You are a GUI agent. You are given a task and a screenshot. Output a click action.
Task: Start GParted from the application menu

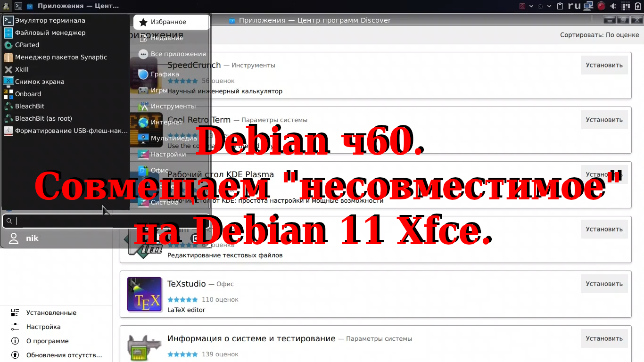66,45
